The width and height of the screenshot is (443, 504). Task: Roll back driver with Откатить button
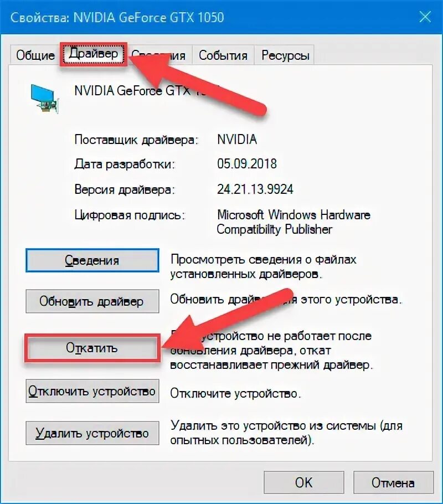pos(92,348)
